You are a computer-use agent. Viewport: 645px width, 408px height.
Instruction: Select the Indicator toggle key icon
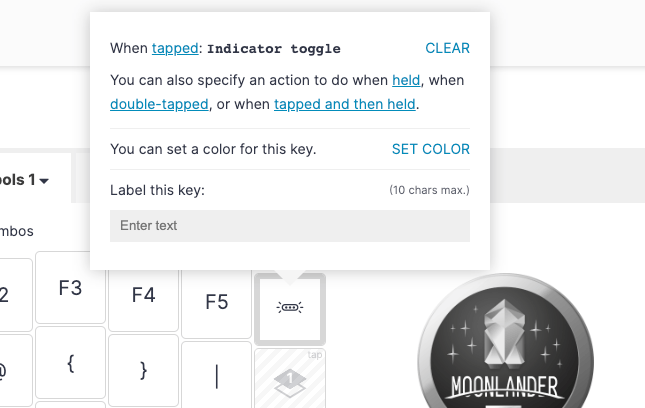pos(290,308)
